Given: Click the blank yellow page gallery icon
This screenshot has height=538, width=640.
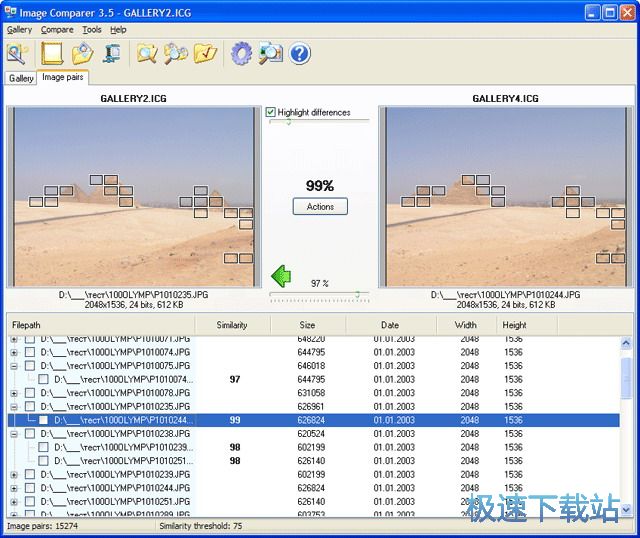Looking at the screenshot, I should coord(53,53).
